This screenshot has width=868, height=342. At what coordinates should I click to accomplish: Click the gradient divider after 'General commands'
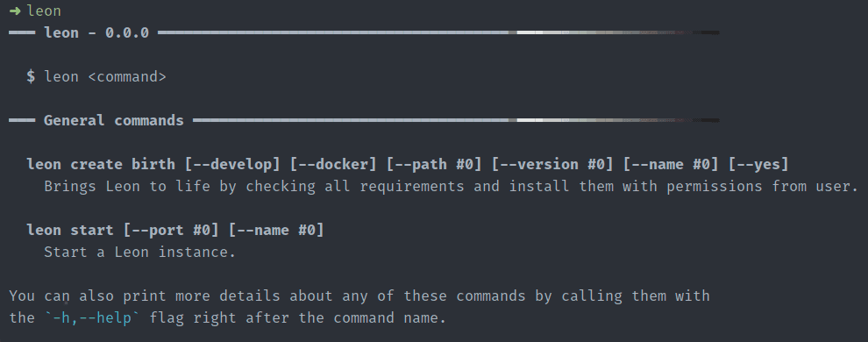point(456,120)
